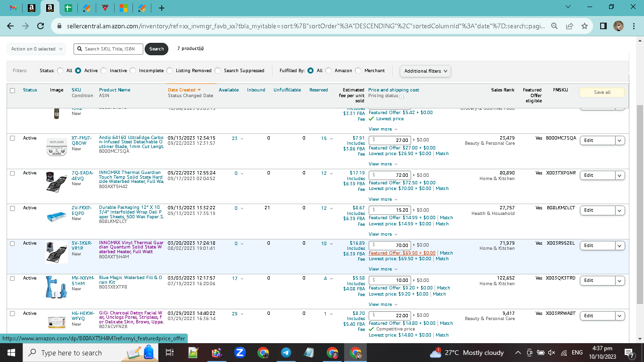Choose the Status All radio button
The image size is (644, 362).
[60, 71]
